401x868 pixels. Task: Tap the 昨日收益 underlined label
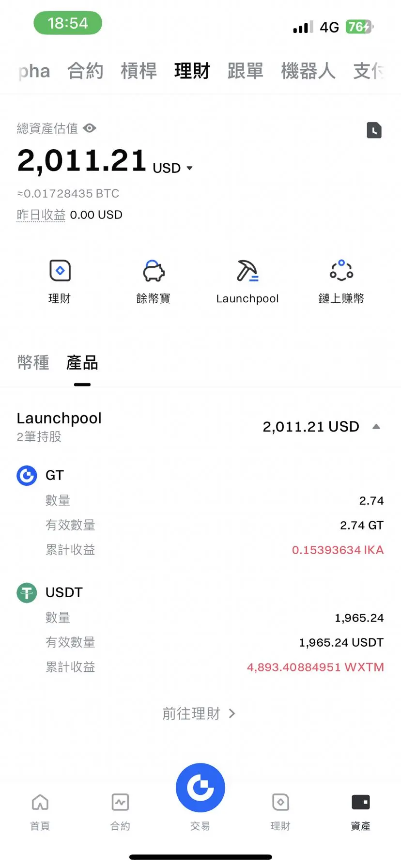tap(41, 215)
